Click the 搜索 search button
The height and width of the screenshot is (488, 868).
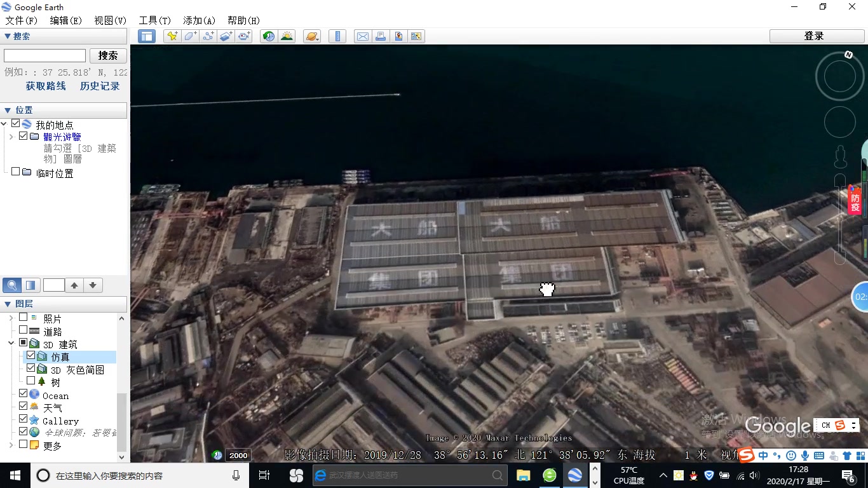pyautogui.click(x=108, y=56)
